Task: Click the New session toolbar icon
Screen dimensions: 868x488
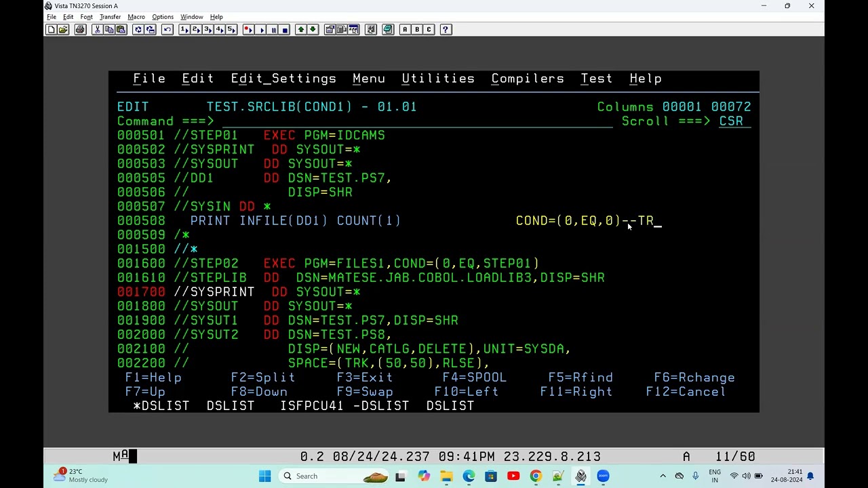Action: click(x=51, y=29)
